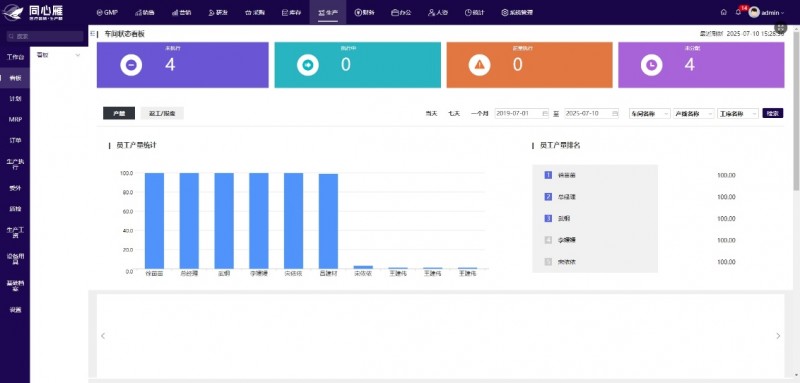Click the 七天 quick filter
The width and height of the screenshot is (800, 383).
tap(454, 113)
